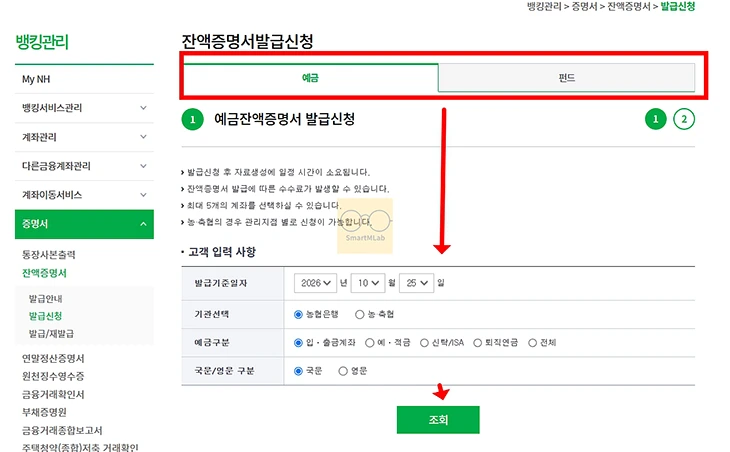Select the 예·적금 radio option
Screen dimensions: 730x452
coord(370,343)
